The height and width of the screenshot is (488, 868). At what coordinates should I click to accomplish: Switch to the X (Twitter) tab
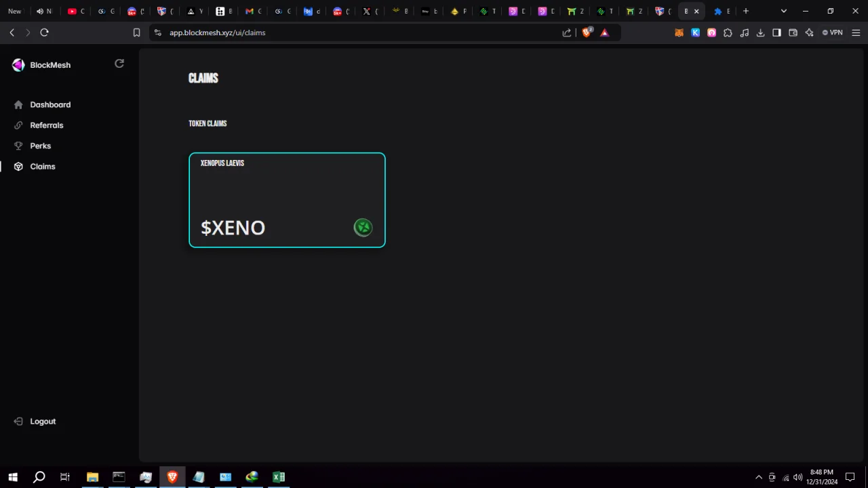(370, 12)
